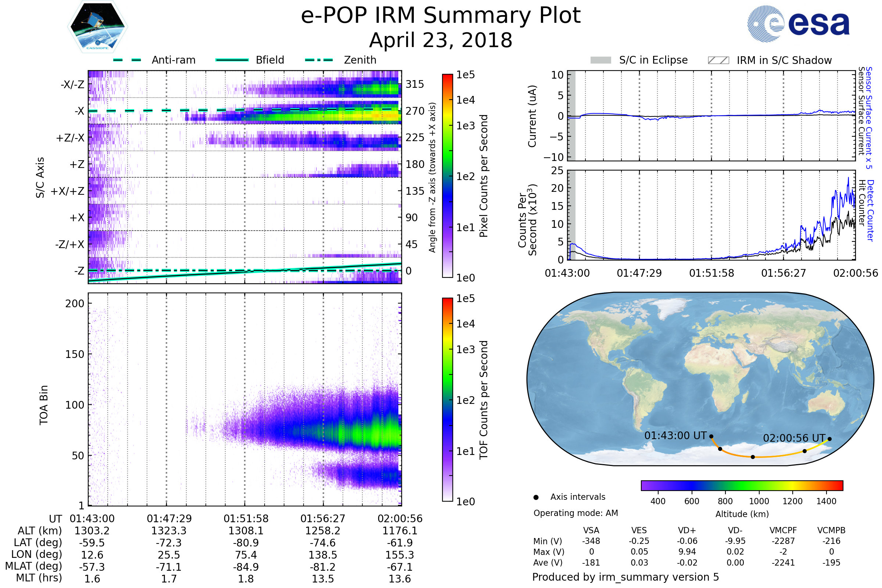The height and width of the screenshot is (588, 882).
Task: Click the April 23, 2018 date heading
Action: (x=441, y=40)
